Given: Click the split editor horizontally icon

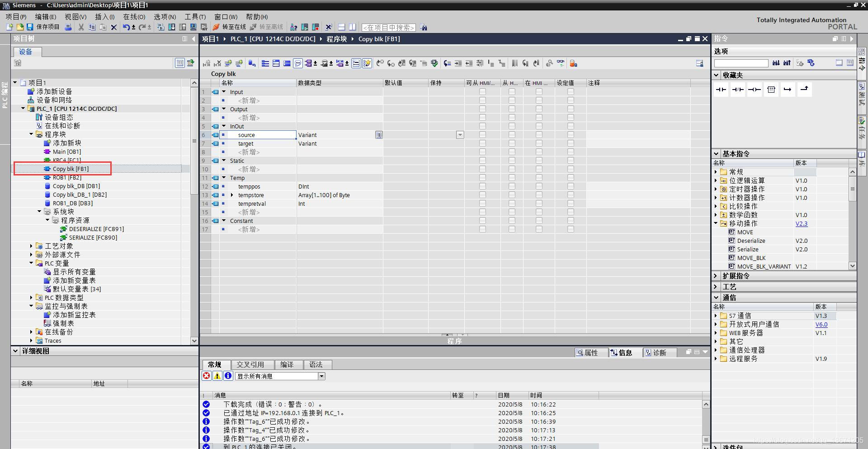Looking at the screenshot, I should click(x=341, y=27).
